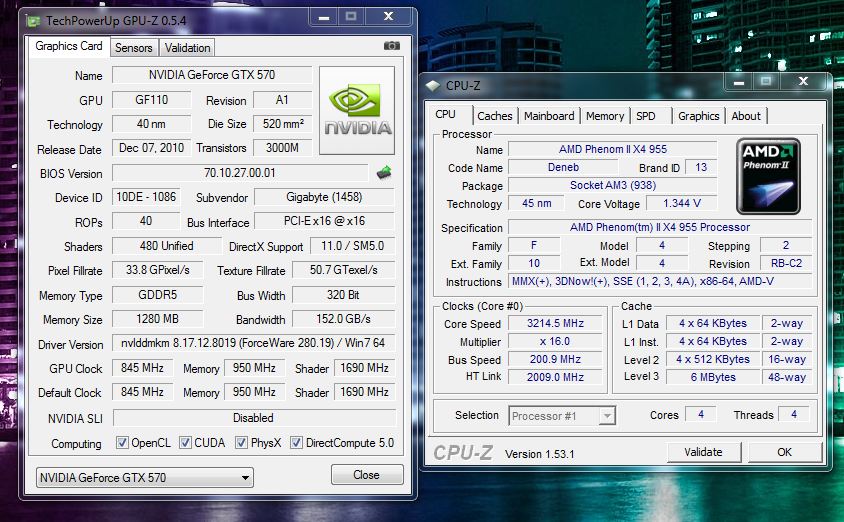Click the CPU Name value AMD Phenom II X4 955
The height and width of the screenshot is (522, 844).
click(x=613, y=149)
